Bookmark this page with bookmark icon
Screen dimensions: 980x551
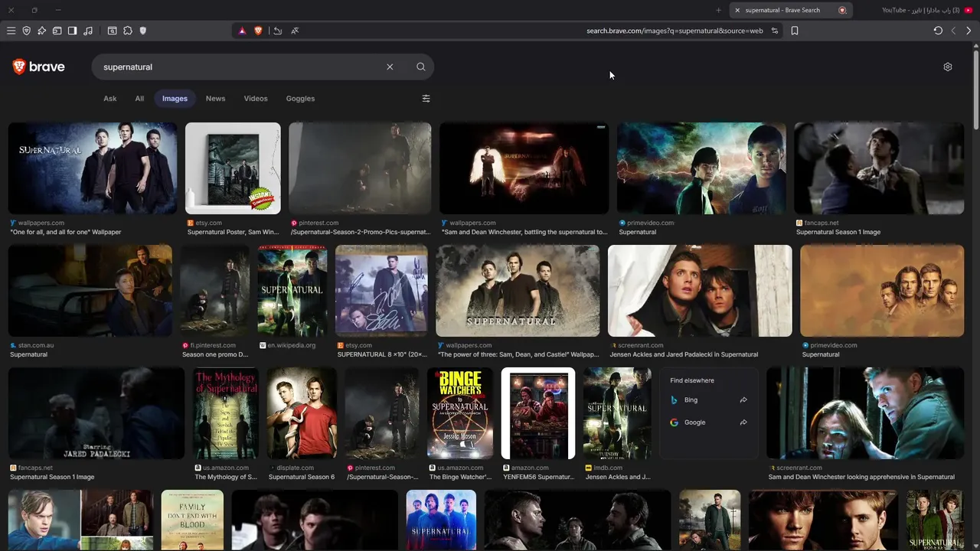[795, 31]
